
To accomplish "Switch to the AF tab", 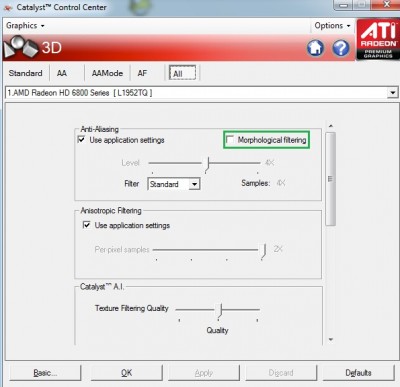I will pos(142,73).
